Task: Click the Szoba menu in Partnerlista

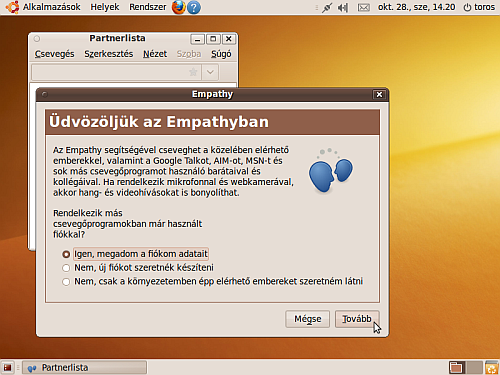Action: click(x=189, y=54)
